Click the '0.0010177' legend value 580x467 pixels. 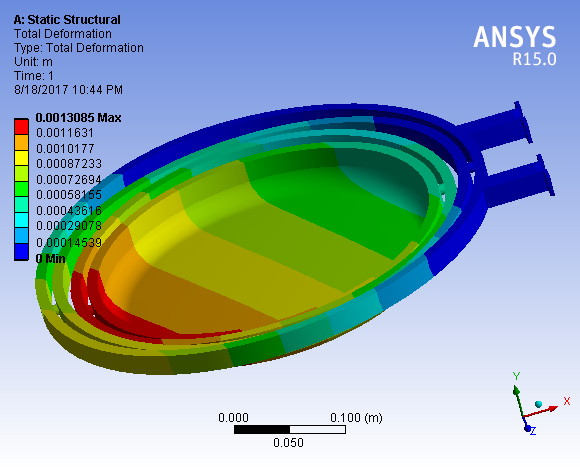pos(65,149)
